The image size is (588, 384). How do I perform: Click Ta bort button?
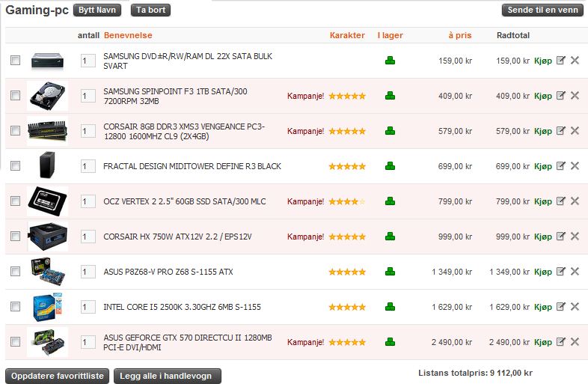pyautogui.click(x=151, y=10)
